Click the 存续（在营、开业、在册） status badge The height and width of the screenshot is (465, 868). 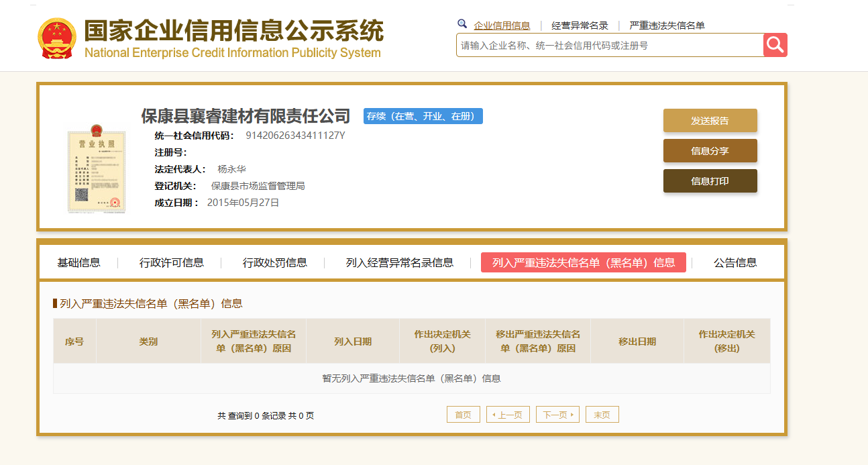[423, 116]
